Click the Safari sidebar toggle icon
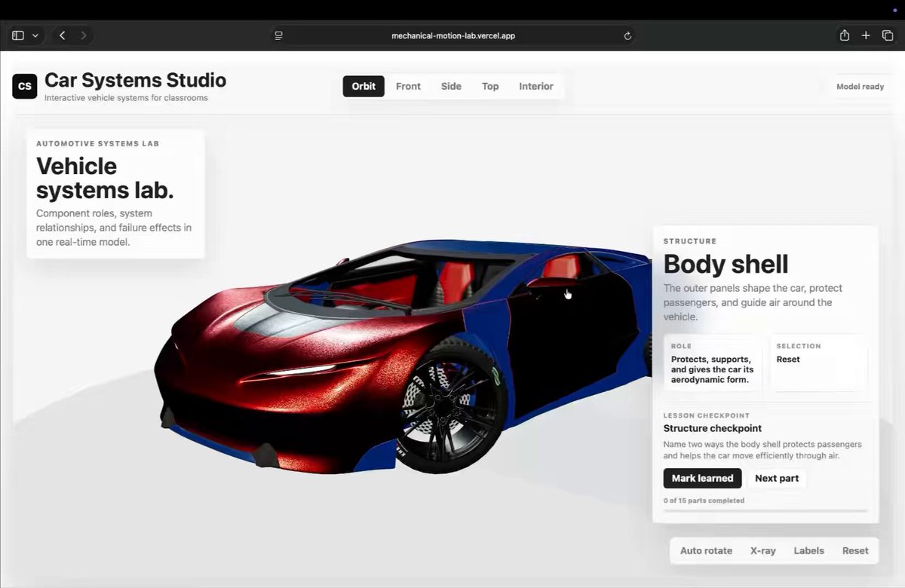 pyautogui.click(x=18, y=35)
